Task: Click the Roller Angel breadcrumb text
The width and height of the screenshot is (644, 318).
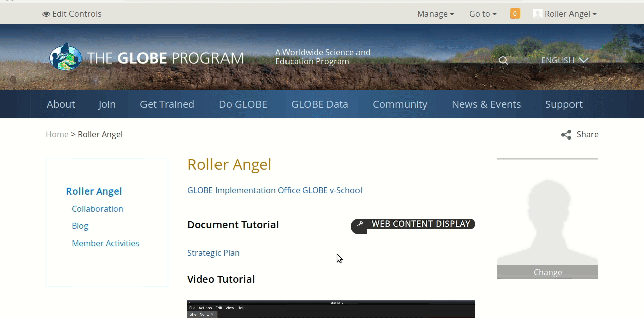Action: [x=100, y=134]
